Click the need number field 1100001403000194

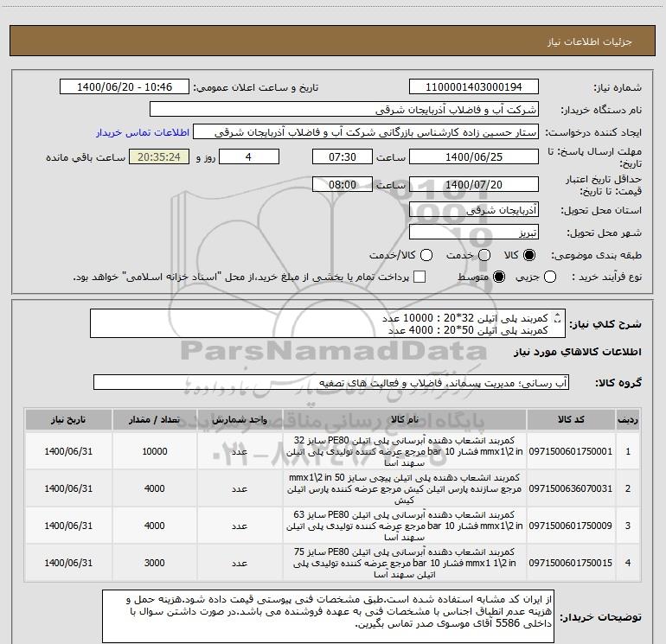pos(474,87)
